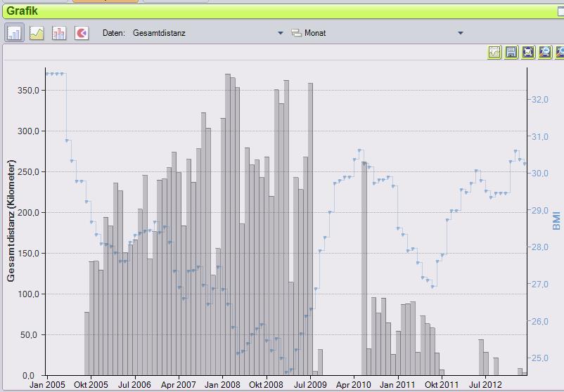The width and height of the screenshot is (564, 392).
Task: Save the chart image via floppy icon
Action: point(511,52)
